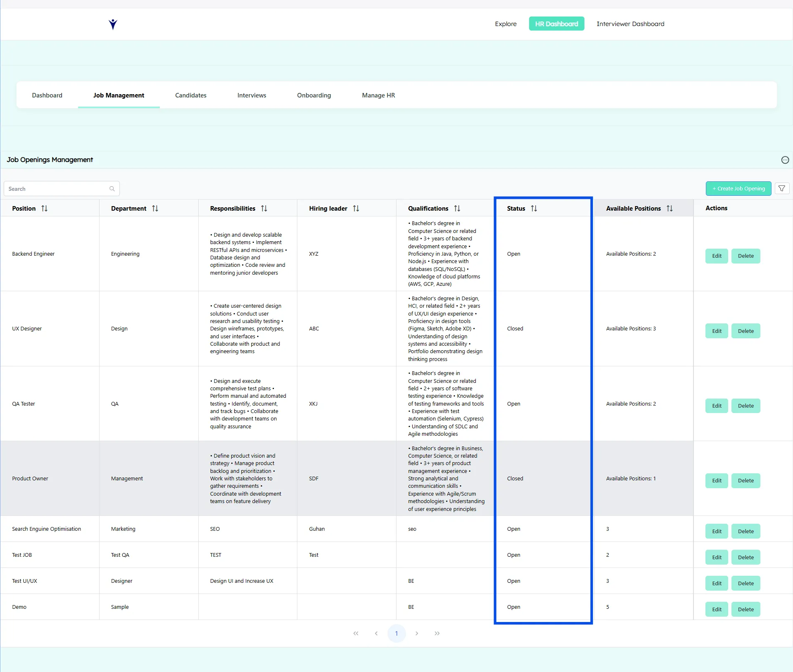The height and width of the screenshot is (672, 793).
Task: Open the filter icon beside Create Job Opening
Action: pyautogui.click(x=781, y=188)
